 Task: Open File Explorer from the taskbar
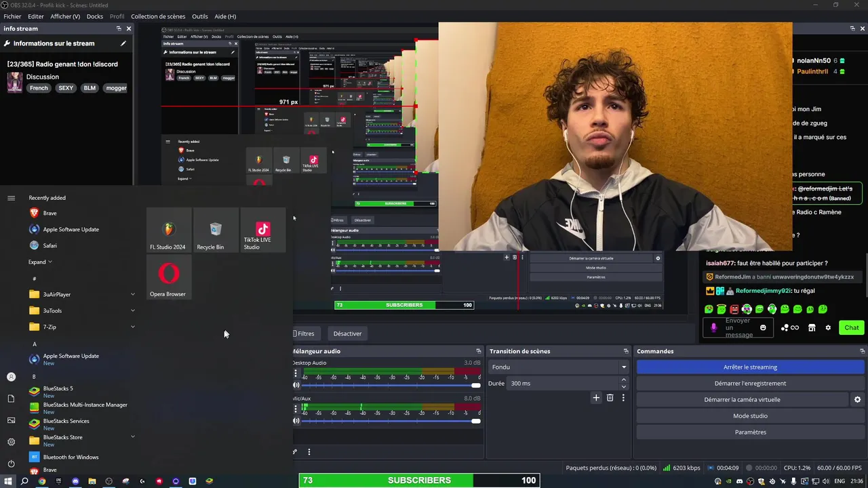point(92,481)
